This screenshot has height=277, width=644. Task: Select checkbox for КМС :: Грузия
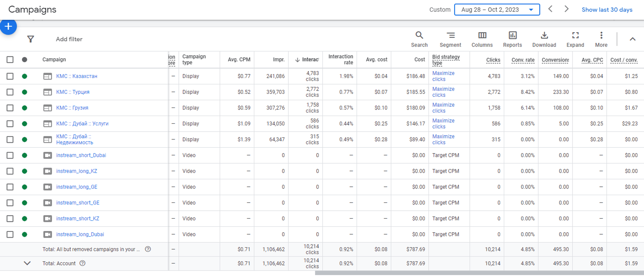(x=10, y=108)
